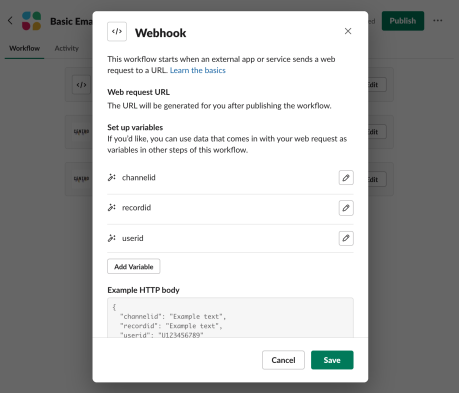Click the Slack workflow logo icon
The image size is (459, 393).
[x=32, y=21]
